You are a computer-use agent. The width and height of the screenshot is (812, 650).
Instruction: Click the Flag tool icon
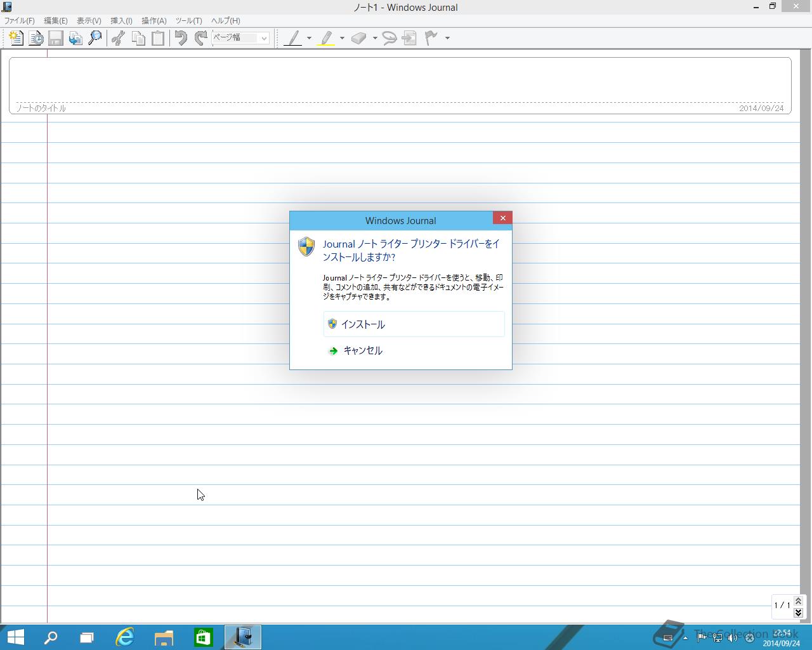pyautogui.click(x=431, y=38)
